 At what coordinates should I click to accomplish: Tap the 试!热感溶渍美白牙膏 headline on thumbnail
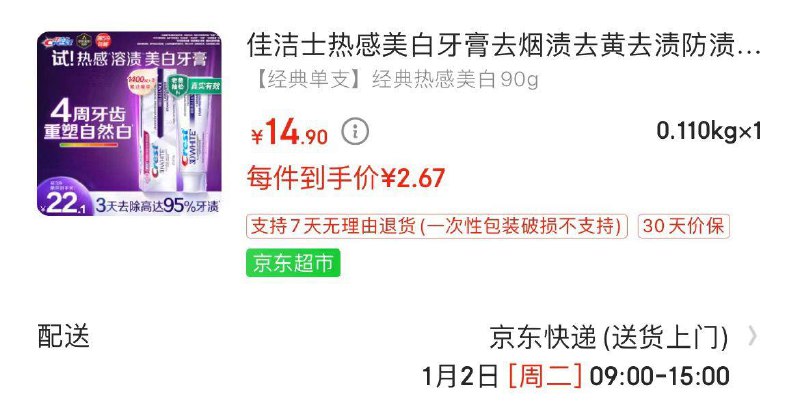tap(129, 59)
